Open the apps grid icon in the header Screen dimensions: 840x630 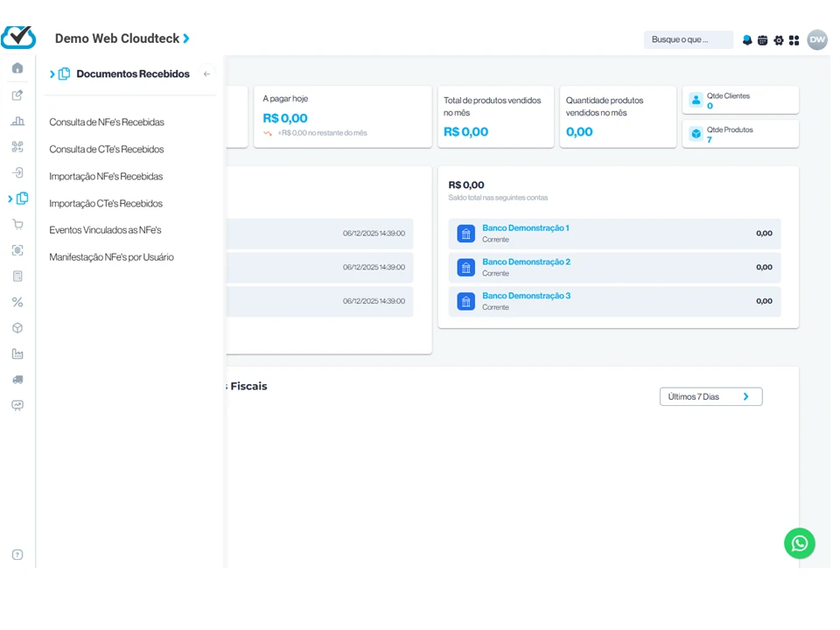(794, 40)
